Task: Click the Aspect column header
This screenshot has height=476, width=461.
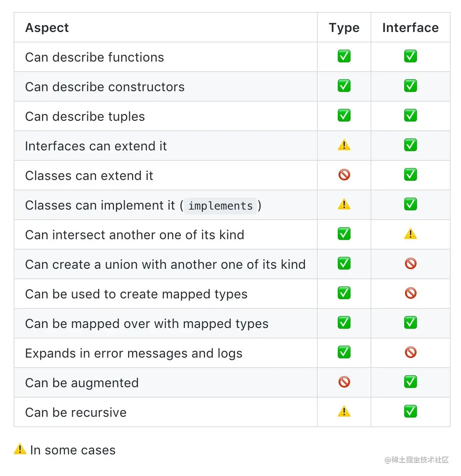Action: pos(47,28)
